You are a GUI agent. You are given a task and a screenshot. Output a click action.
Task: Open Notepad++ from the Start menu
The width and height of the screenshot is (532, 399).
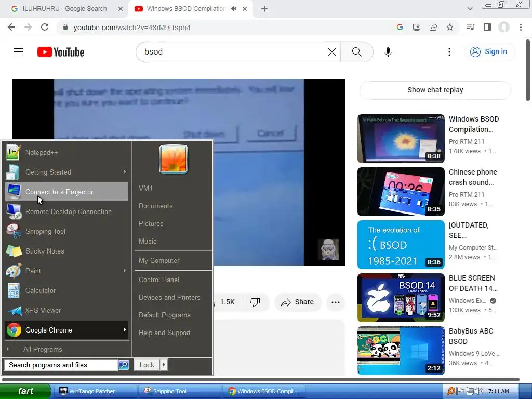tap(66, 152)
